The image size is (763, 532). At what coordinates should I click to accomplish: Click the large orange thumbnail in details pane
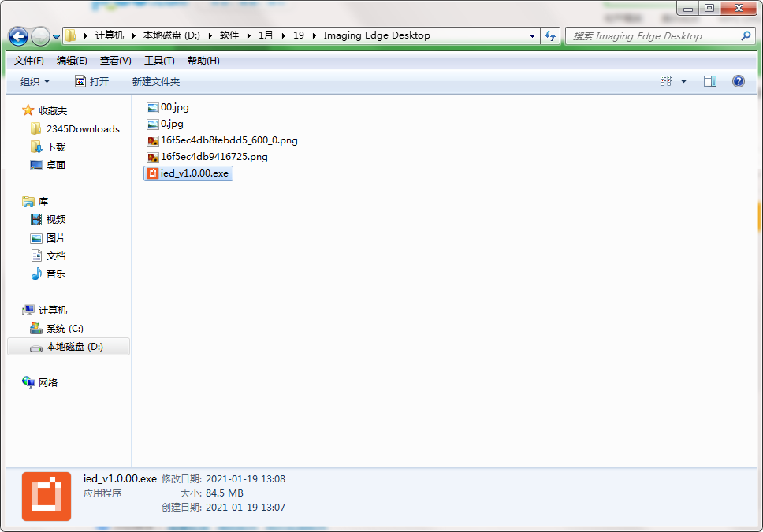(x=47, y=496)
